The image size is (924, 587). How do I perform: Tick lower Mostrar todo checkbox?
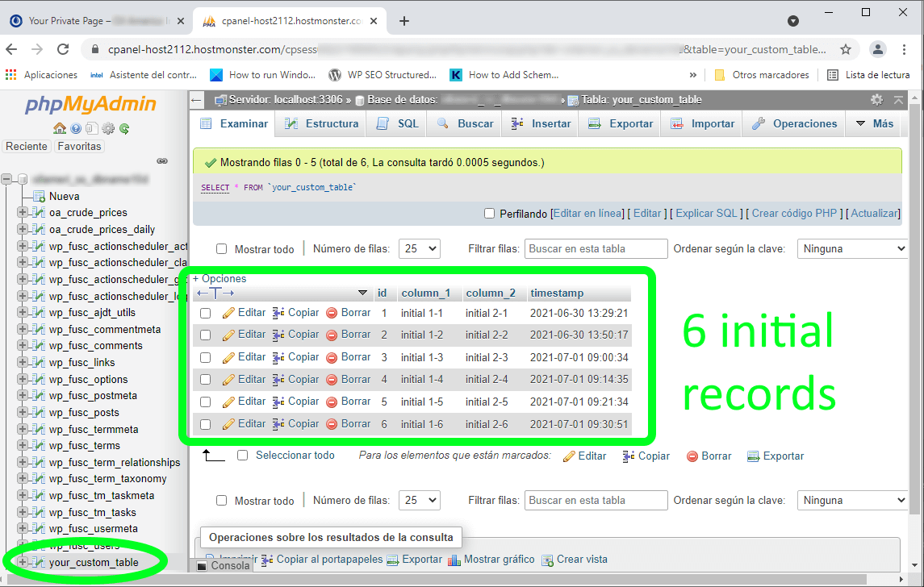click(222, 501)
